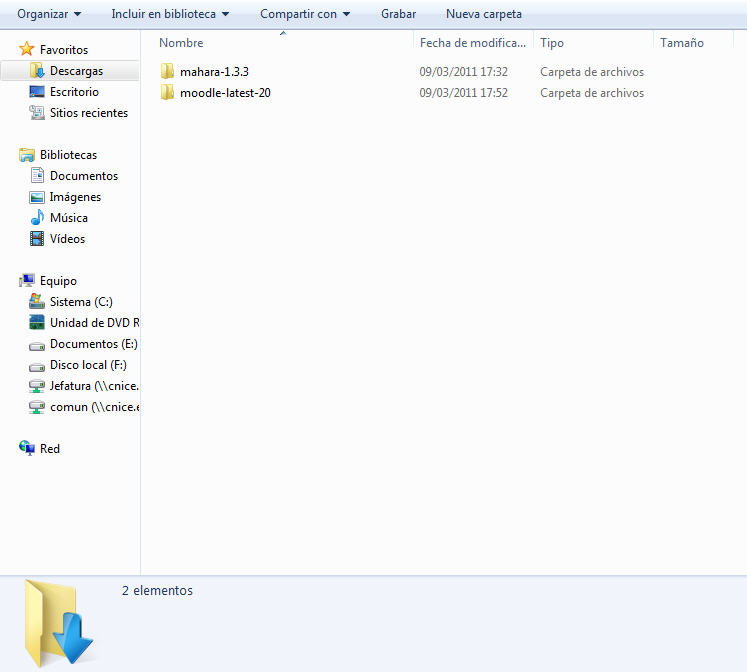Open the Sistema (C:) drive
The image size is (747, 672).
[81, 302]
